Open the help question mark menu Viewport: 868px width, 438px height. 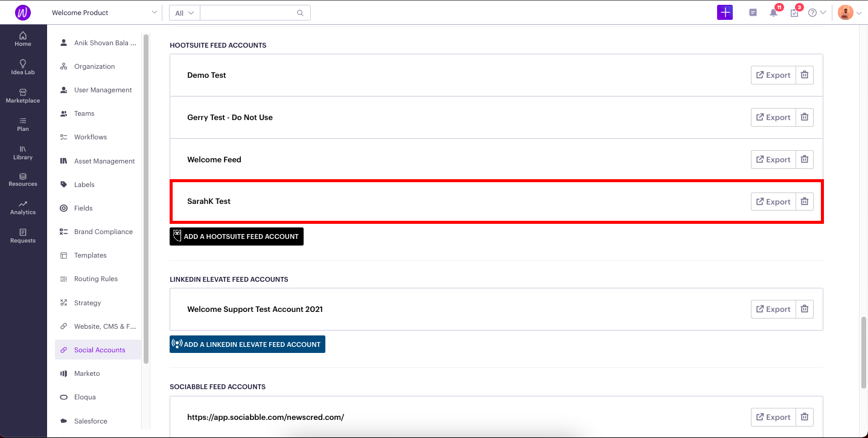tap(817, 13)
